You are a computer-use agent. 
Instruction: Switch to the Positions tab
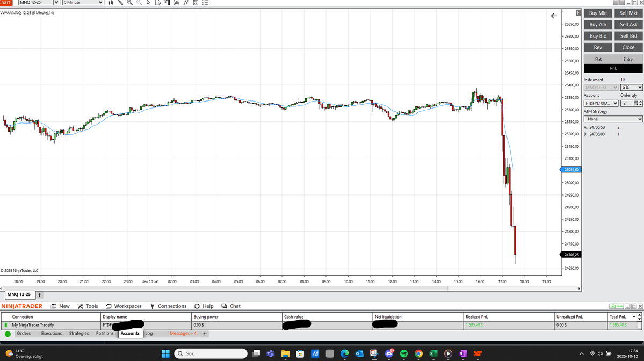pyautogui.click(x=105, y=334)
